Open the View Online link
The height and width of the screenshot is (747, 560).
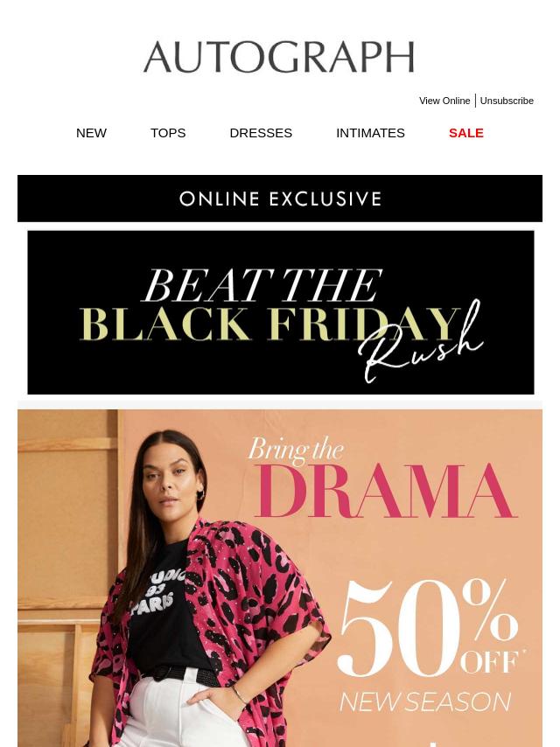[x=444, y=101]
